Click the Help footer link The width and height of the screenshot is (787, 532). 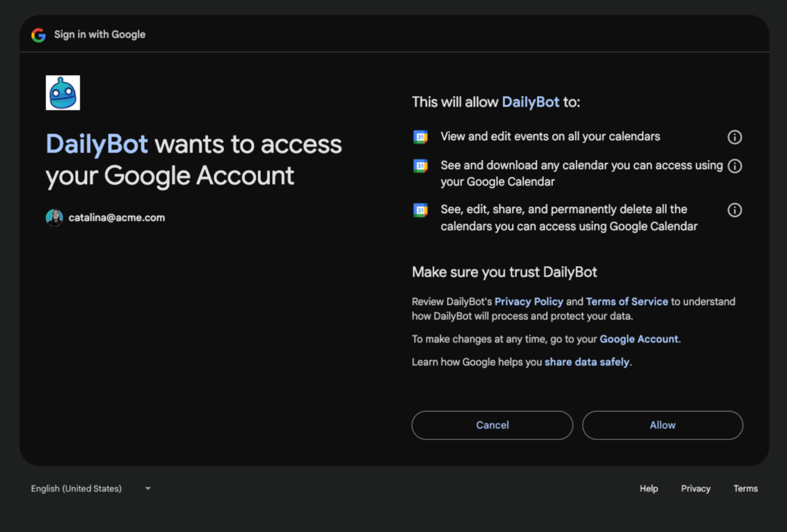pos(649,488)
